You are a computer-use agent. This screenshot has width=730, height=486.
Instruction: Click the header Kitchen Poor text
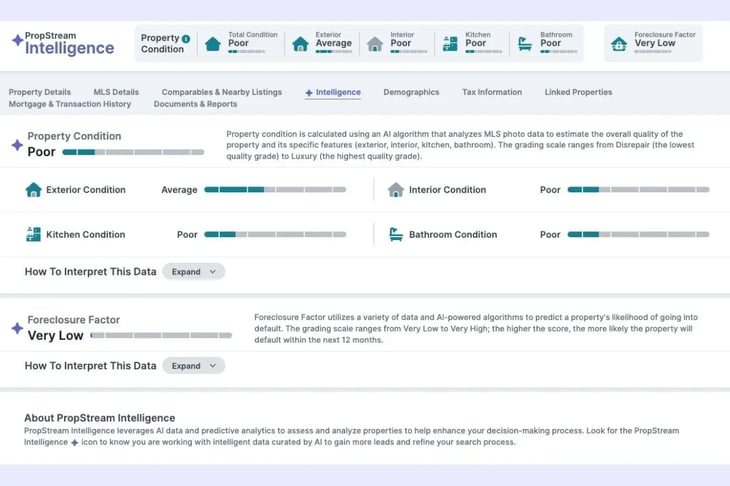pos(475,43)
